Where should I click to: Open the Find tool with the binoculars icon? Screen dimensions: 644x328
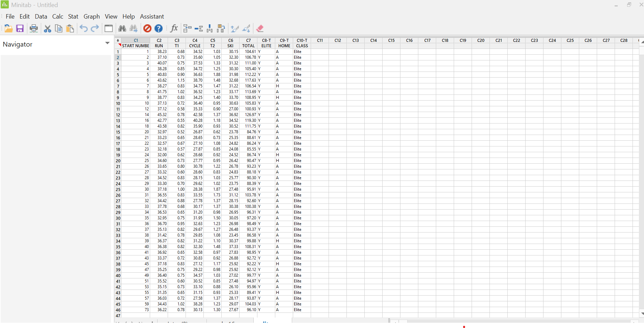coord(122,28)
